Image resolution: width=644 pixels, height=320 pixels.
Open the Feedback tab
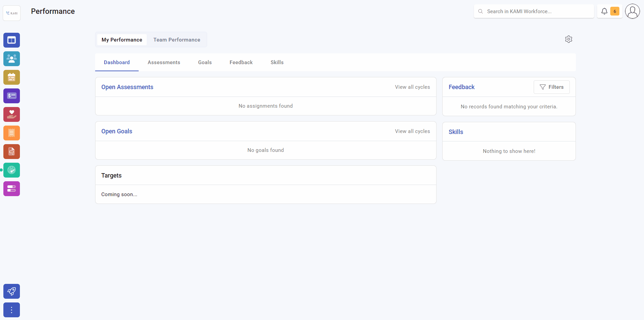click(x=241, y=62)
